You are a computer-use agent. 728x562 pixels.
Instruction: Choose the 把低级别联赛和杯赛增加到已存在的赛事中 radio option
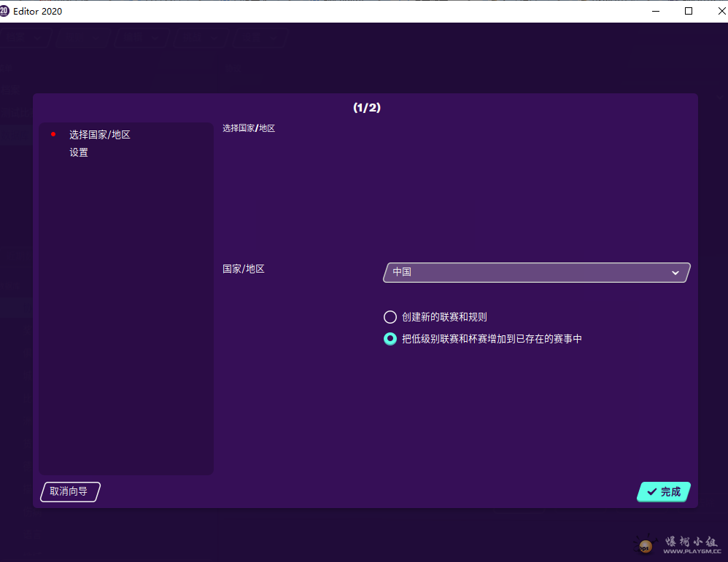click(x=390, y=339)
